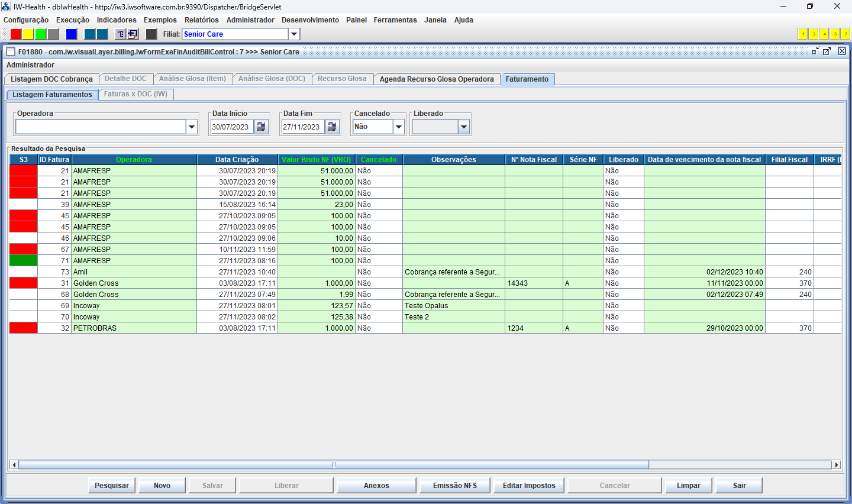Click yellow shortcut button numbered 4
Image resolution: width=852 pixels, height=504 pixels.
[824, 34]
